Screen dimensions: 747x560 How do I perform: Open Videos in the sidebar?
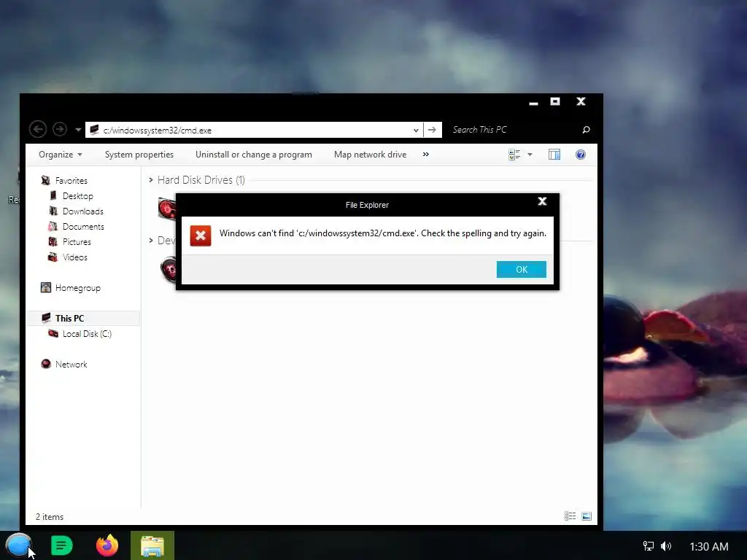(x=75, y=257)
